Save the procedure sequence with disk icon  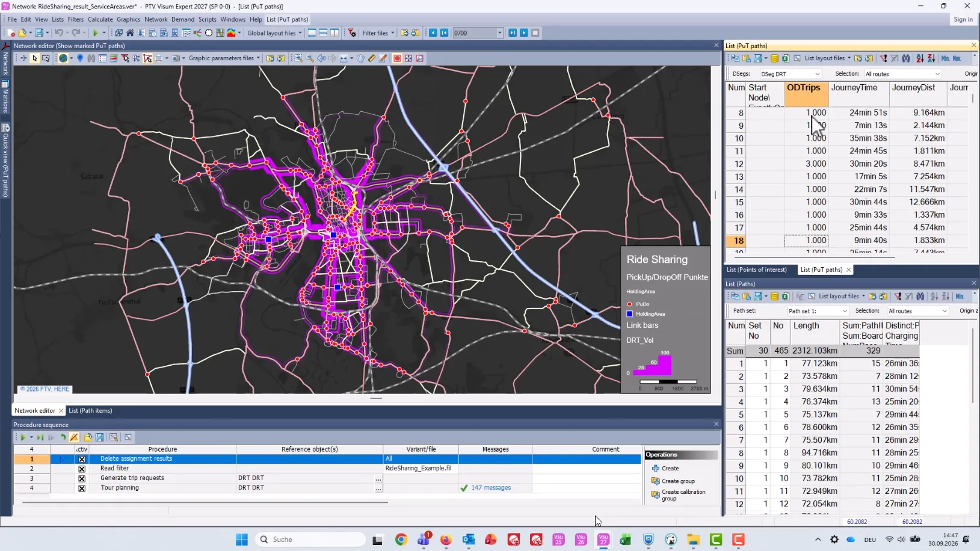point(100,437)
